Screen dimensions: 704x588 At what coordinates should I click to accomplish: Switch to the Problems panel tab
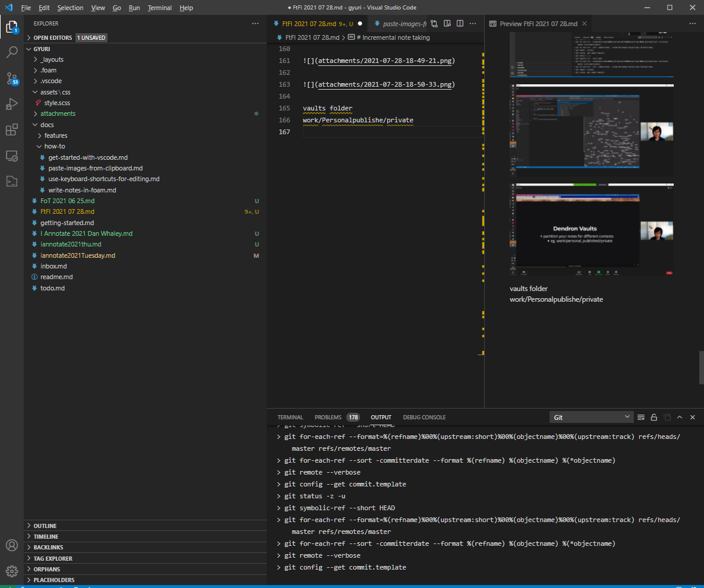click(x=337, y=418)
